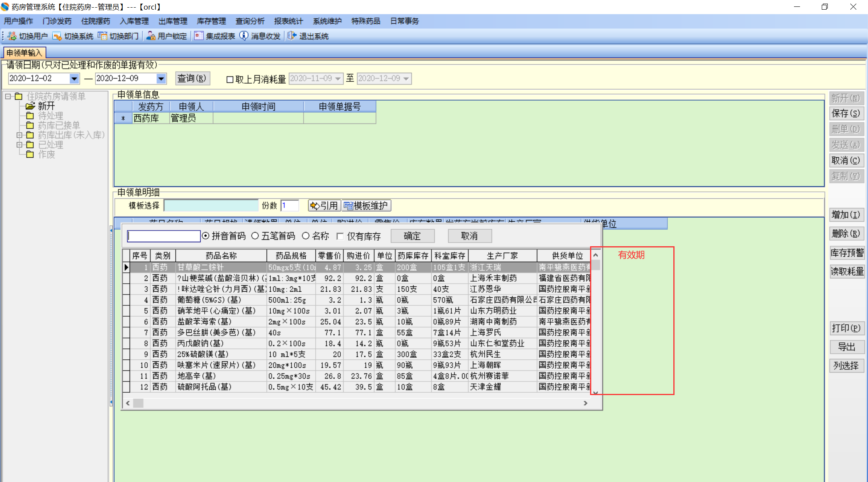
Task: Switch to the 申领单输入 tab
Action: pyautogui.click(x=24, y=53)
